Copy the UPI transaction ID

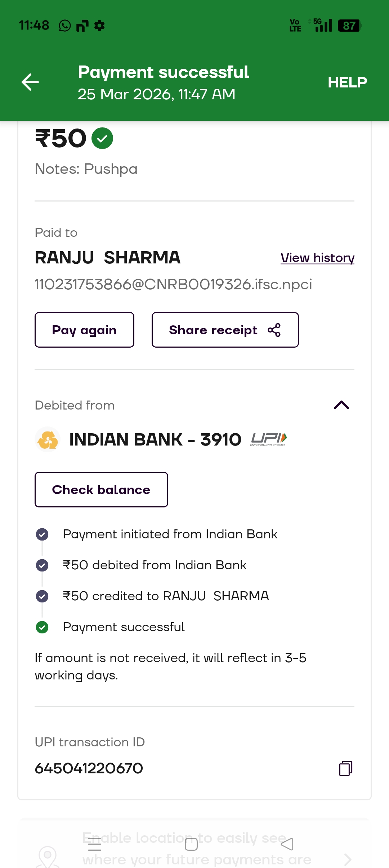coord(345,768)
